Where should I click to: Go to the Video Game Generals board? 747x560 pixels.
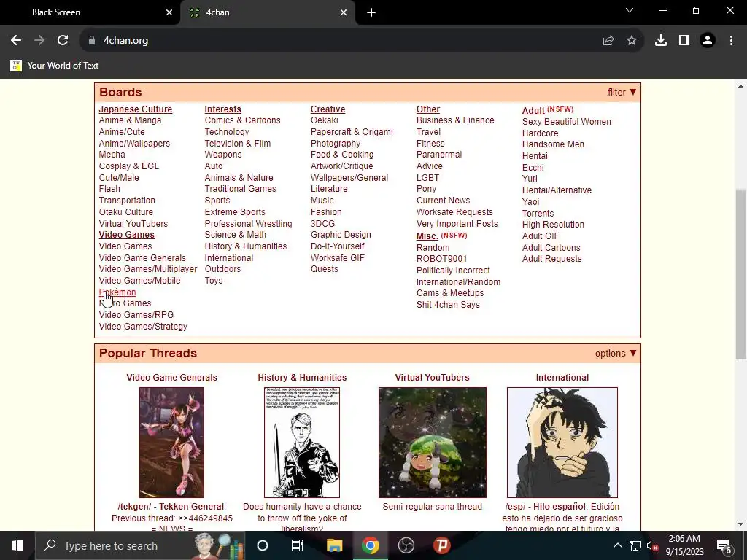click(142, 258)
